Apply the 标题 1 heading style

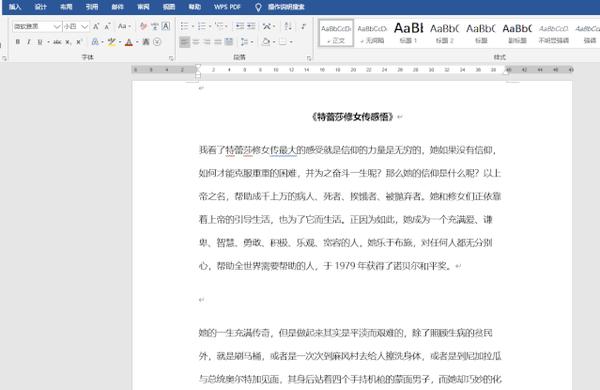[408, 33]
